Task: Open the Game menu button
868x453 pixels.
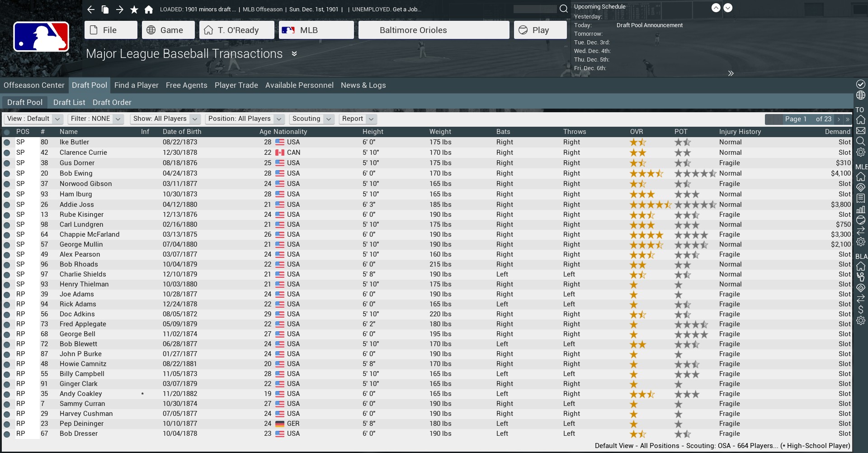Action: (x=168, y=30)
